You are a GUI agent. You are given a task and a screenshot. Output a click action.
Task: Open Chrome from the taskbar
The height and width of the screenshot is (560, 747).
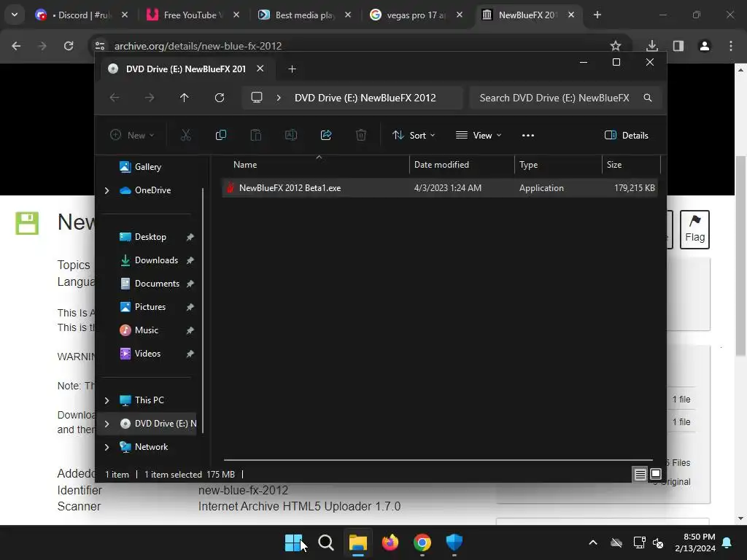(422, 542)
